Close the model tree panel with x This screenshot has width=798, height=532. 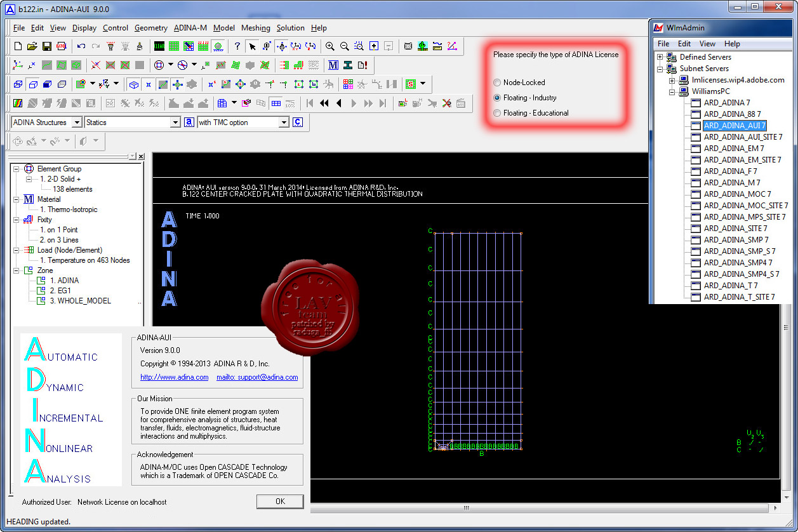click(x=140, y=156)
